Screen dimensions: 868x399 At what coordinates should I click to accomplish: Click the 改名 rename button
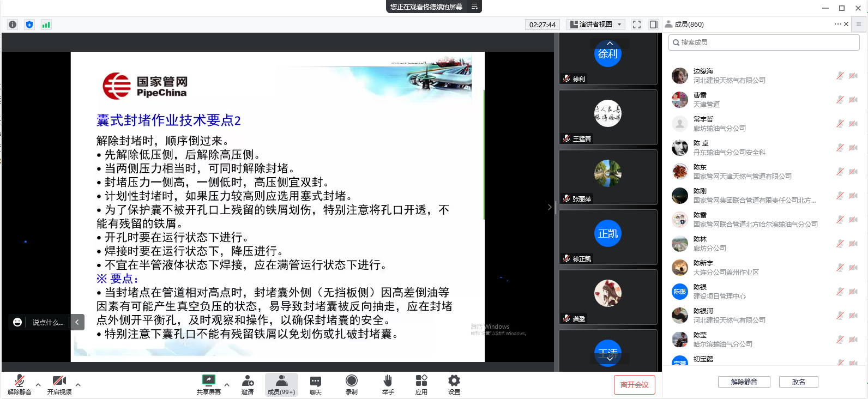(x=798, y=382)
